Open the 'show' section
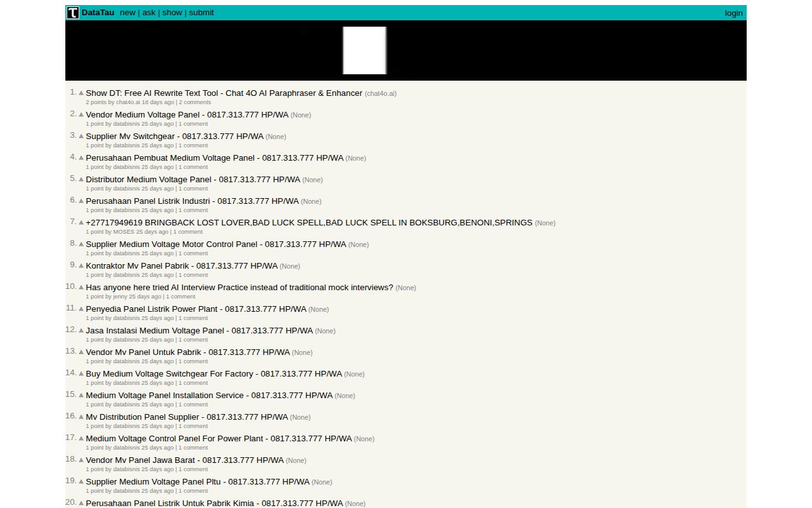This screenshot has height=508, width=812. (x=172, y=12)
